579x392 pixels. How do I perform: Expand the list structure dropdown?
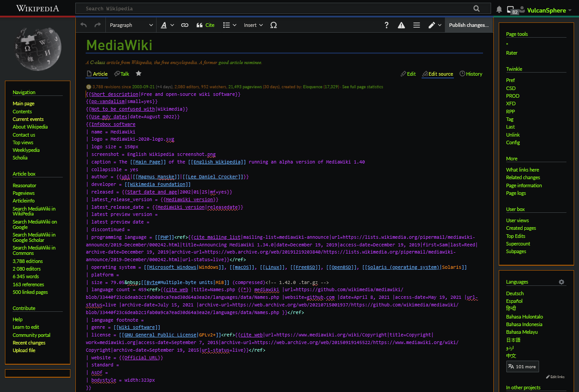pyautogui.click(x=230, y=25)
